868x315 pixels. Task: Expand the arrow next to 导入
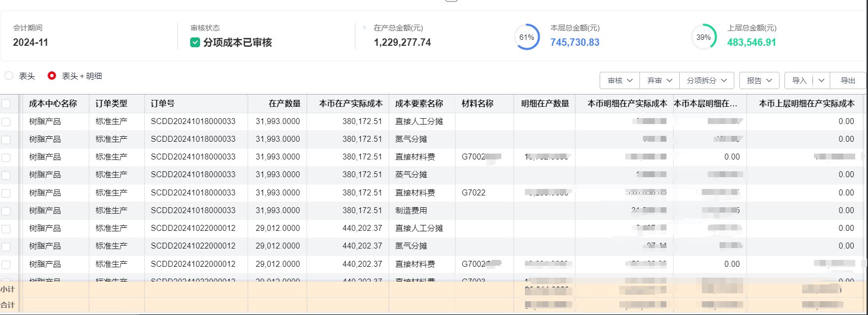[821, 80]
